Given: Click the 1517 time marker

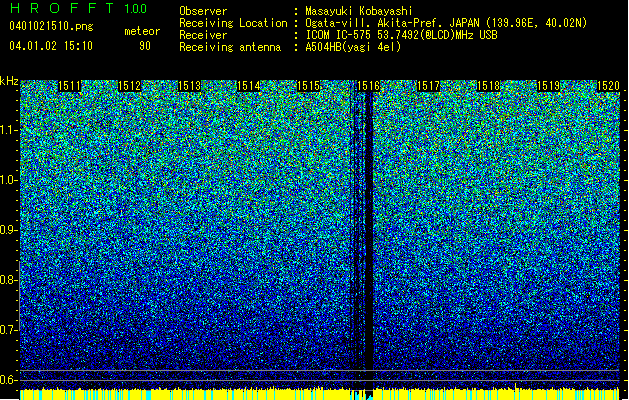Looking at the screenshot, I should (x=428, y=86).
